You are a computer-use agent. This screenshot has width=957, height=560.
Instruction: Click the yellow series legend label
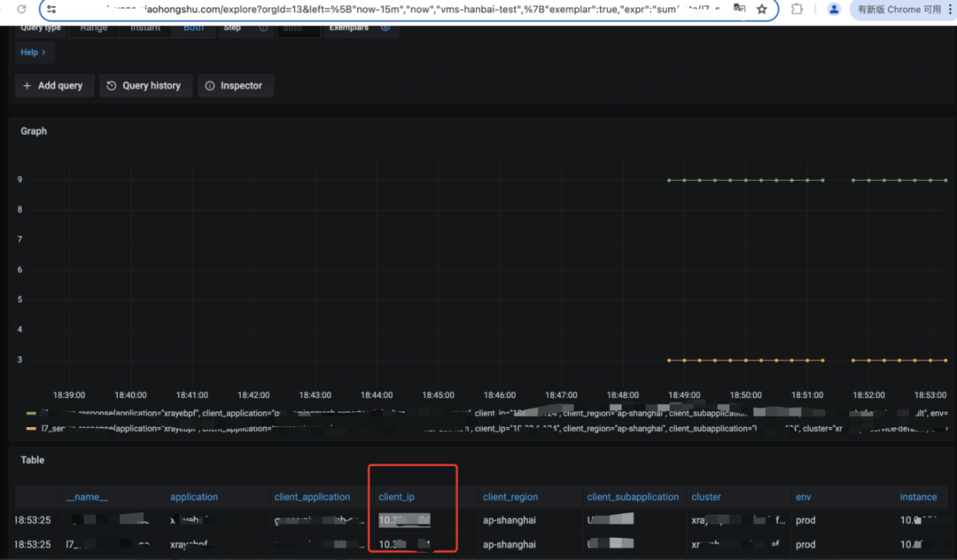point(494,429)
